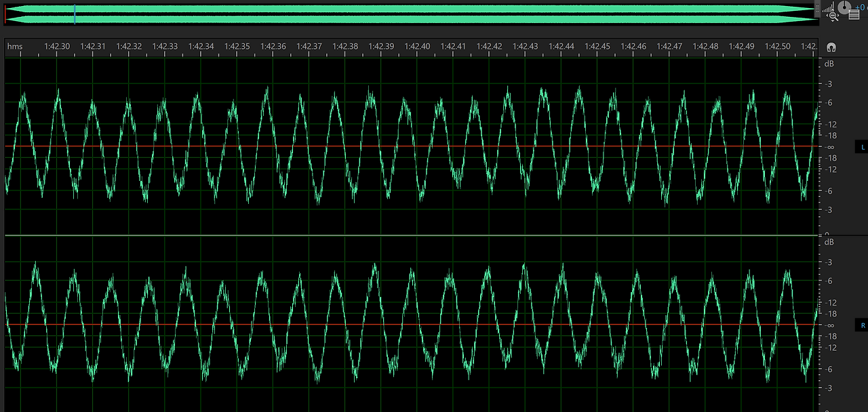Click the 1:42.34 ruler mark

pos(201,47)
